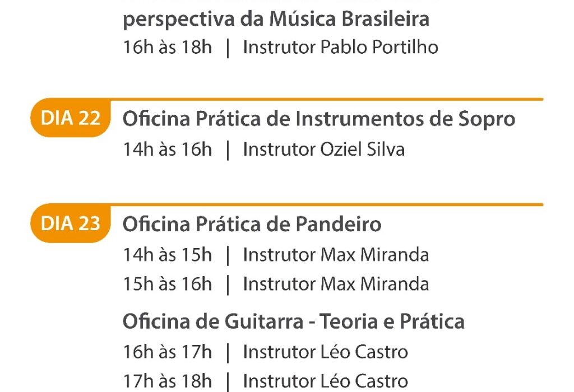Open the Oficina Prática de Pandeiro heading
The image size is (574, 392).
point(252,225)
